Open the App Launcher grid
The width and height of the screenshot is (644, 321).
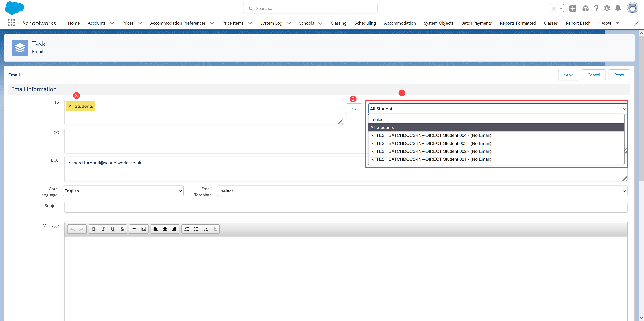click(11, 23)
